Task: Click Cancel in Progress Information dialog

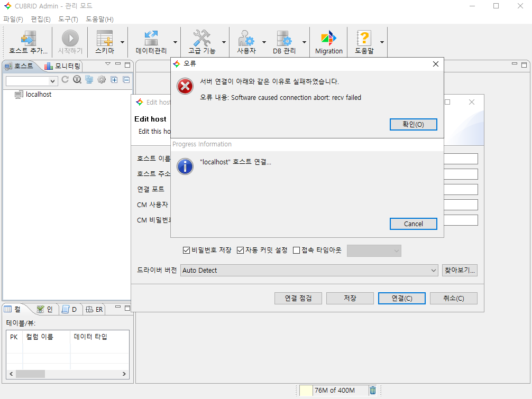Action: (413, 224)
